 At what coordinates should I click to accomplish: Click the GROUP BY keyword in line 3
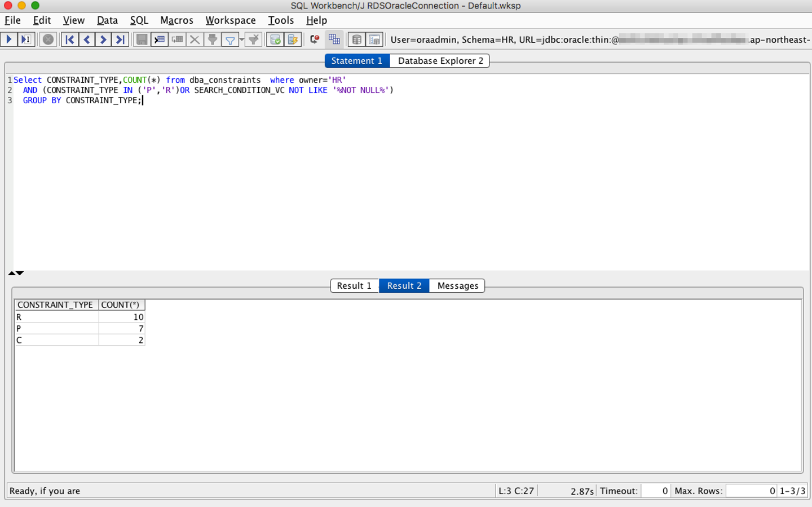click(42, 100)
